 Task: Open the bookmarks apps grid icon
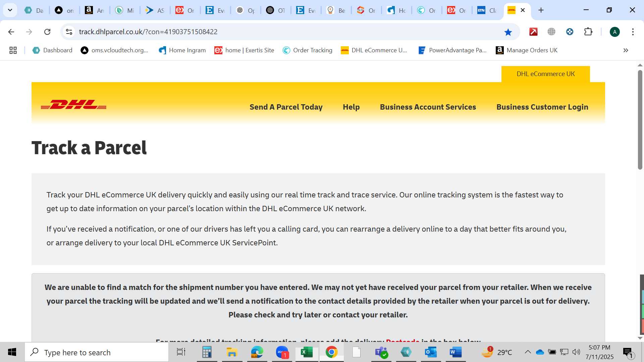[x=13, y=50]
